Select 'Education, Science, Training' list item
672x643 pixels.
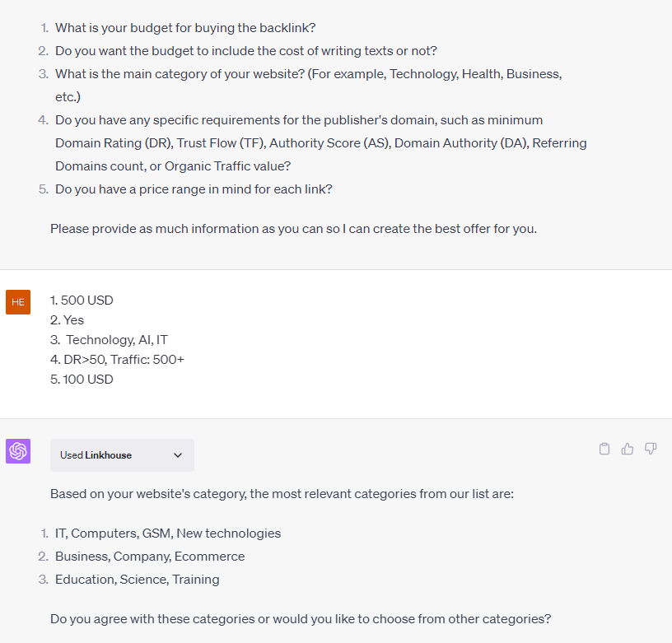[138, 579]
